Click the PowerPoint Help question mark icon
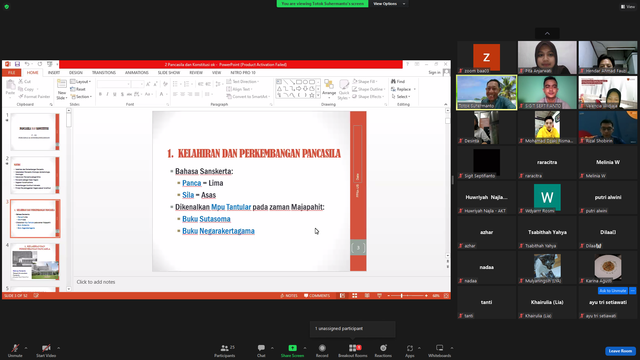 407,64
